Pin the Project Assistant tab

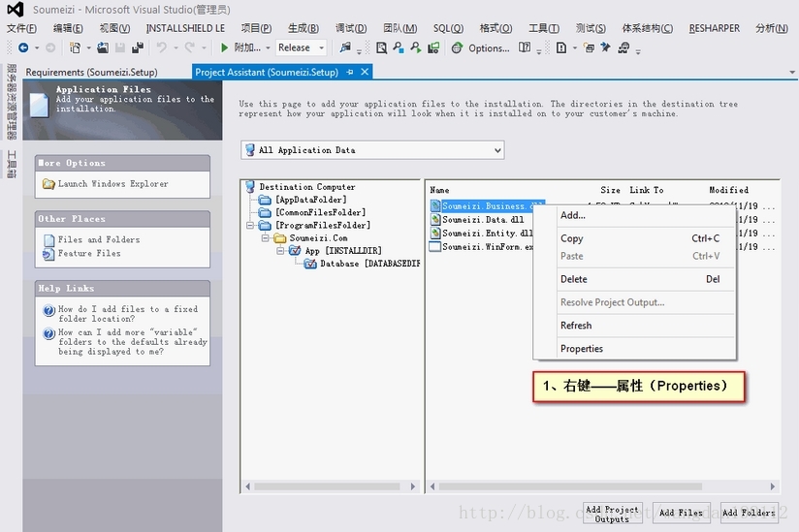click(x=349, y=73)
